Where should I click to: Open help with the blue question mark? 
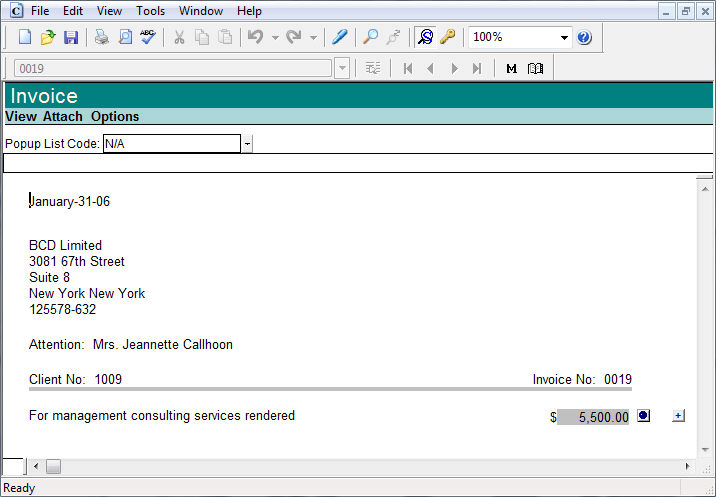tap(584, 37)
